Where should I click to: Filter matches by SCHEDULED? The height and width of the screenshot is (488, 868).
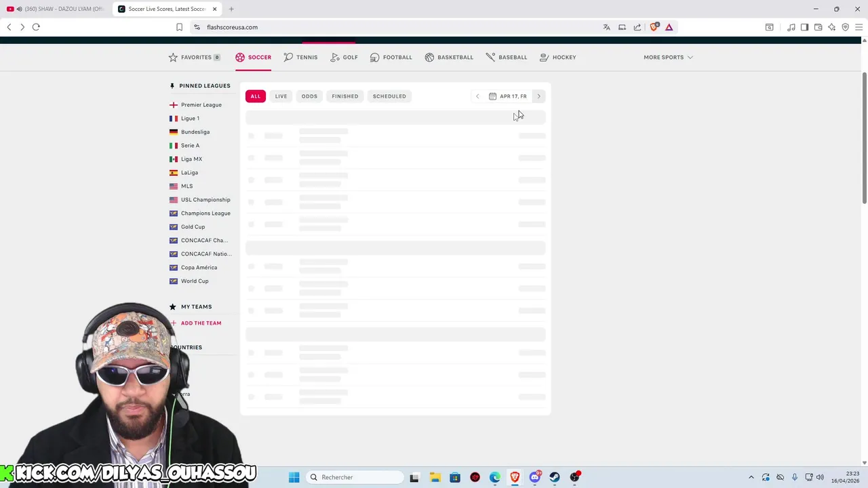point(389,96)
